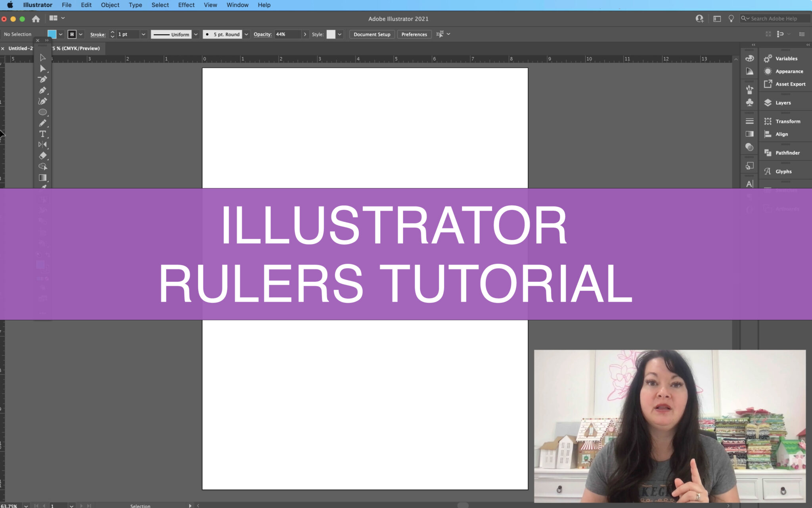This screenshot has height=508, width=812.
Task: Open the stroke weight dropdown
Action: (x=144, y=35)
